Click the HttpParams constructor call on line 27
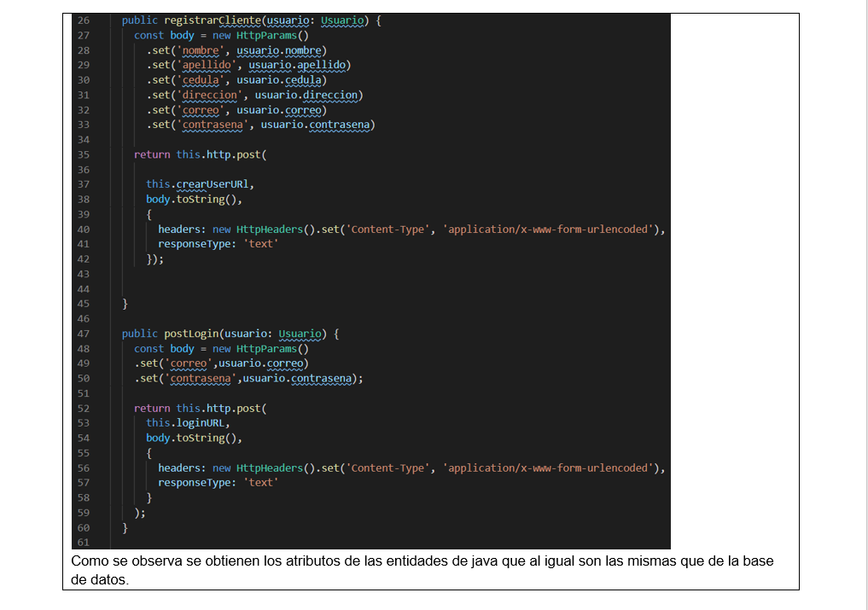 tap(273, 35)
